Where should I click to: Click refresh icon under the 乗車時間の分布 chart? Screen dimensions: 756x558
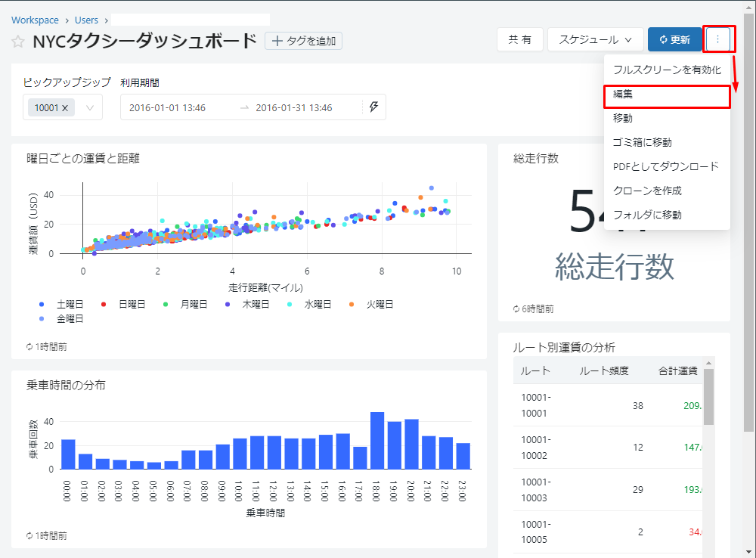coord(29,535)
